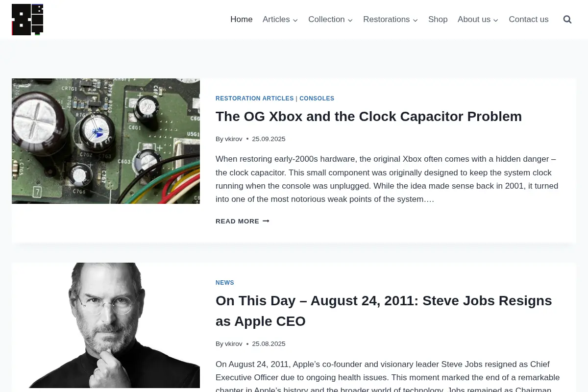
Task: Open the Steve Jobs Resigns article title
Action: tap(384, 311)
